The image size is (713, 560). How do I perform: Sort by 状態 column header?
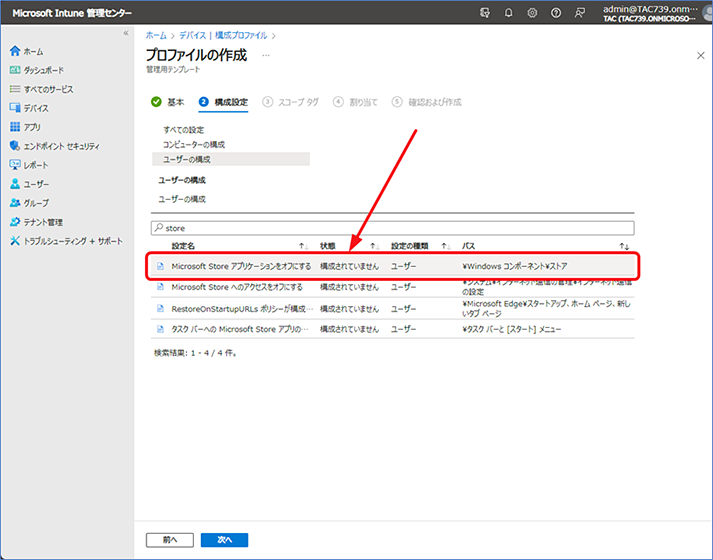tap(327, 246)
